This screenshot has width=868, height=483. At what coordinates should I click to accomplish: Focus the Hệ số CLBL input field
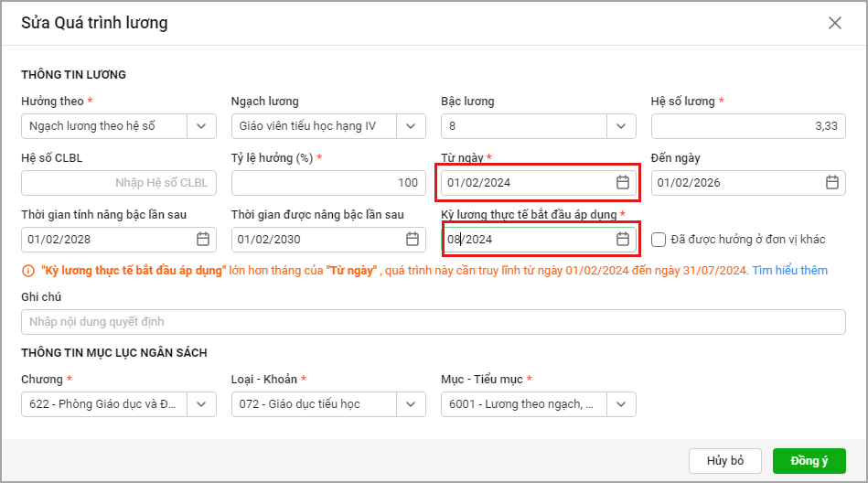[x=119, y=183]
